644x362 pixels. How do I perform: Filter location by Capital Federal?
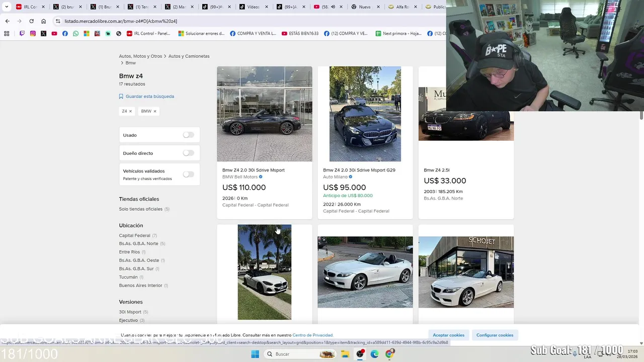pos(134,235)
